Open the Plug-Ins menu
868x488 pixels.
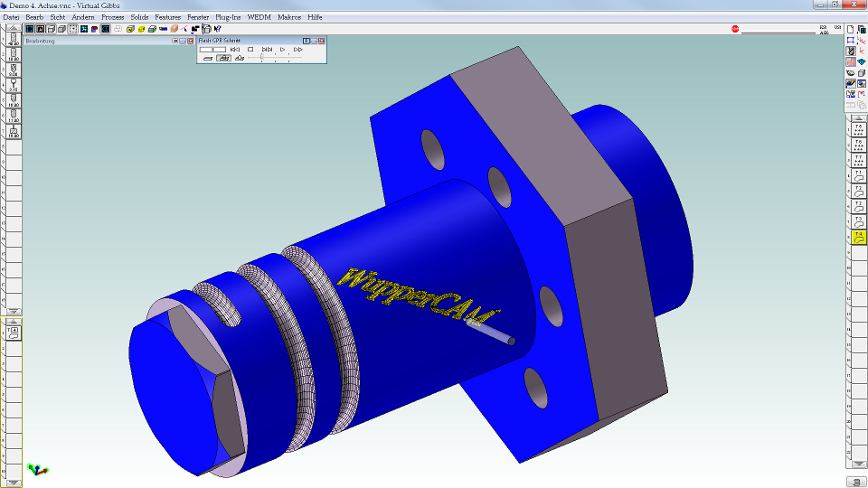(228, 17)
